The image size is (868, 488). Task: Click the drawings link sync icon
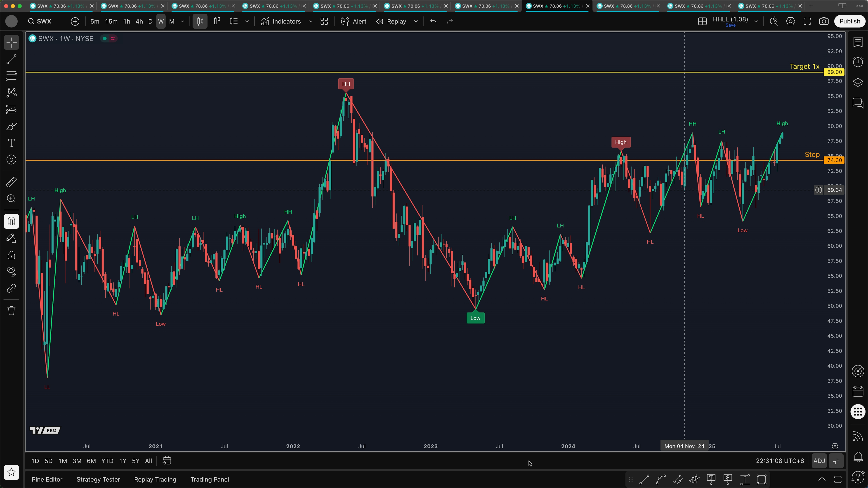point(12,288)
